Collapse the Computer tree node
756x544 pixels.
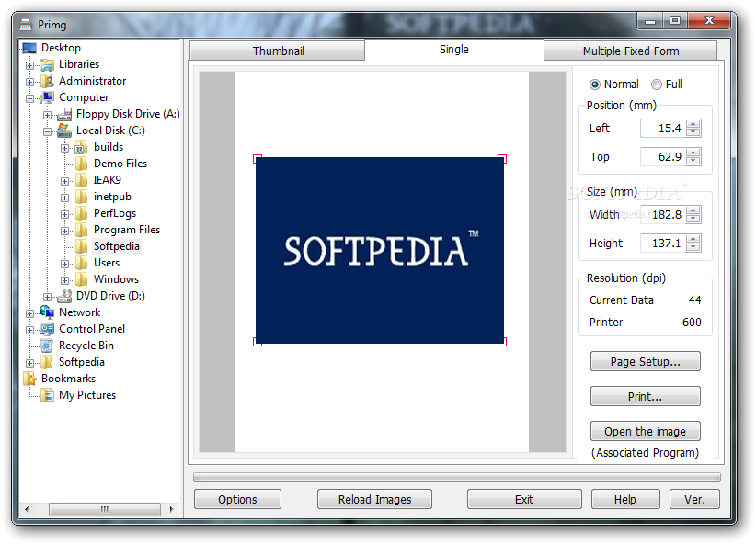coord(30,98)
